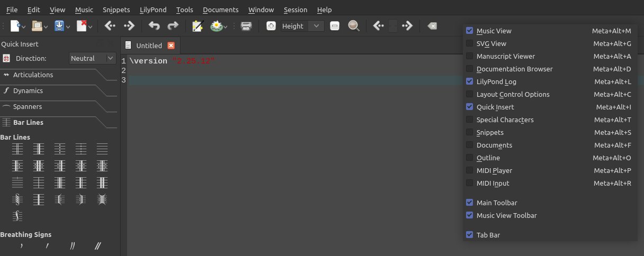Select Documentation Browser from the context menu
The image size is (644, 256).
514,69
